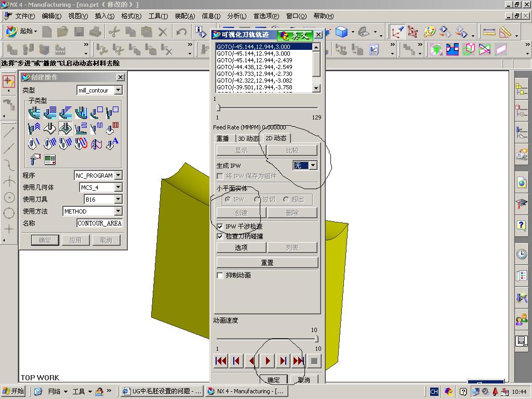The height and width of the screenshot is (399, 532).
Task: Click 应用 in 创建操作 dialog
Action: pyautogui.click(x=75, y=240)
